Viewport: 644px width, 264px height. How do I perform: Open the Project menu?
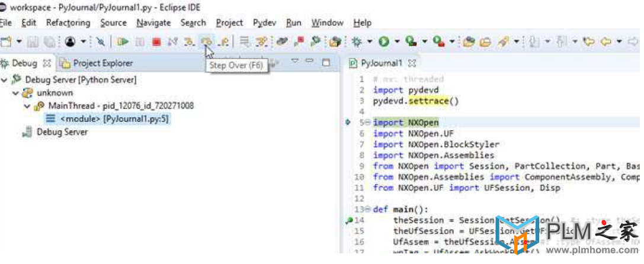click(230, 22)
